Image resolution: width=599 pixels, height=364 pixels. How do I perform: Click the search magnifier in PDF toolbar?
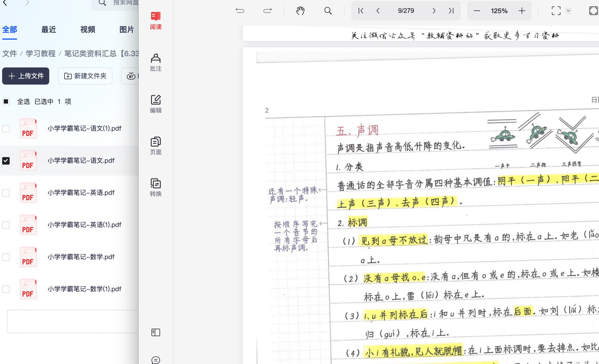point(328,11)
